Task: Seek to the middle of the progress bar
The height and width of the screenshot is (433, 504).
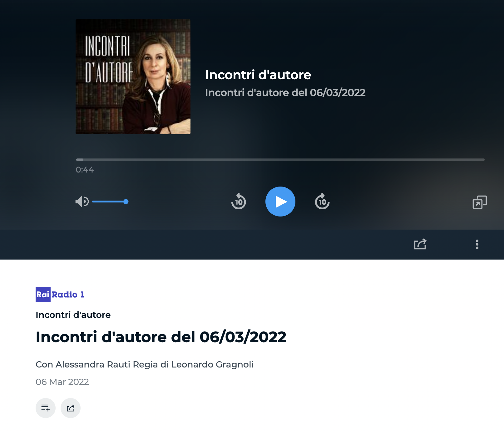Action: pos(280,160)
